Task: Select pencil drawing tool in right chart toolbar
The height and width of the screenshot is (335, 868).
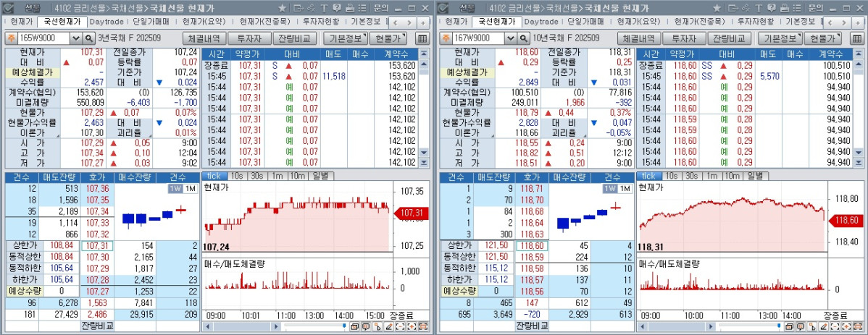Action: pyautogui.click(x=824, y=327)
